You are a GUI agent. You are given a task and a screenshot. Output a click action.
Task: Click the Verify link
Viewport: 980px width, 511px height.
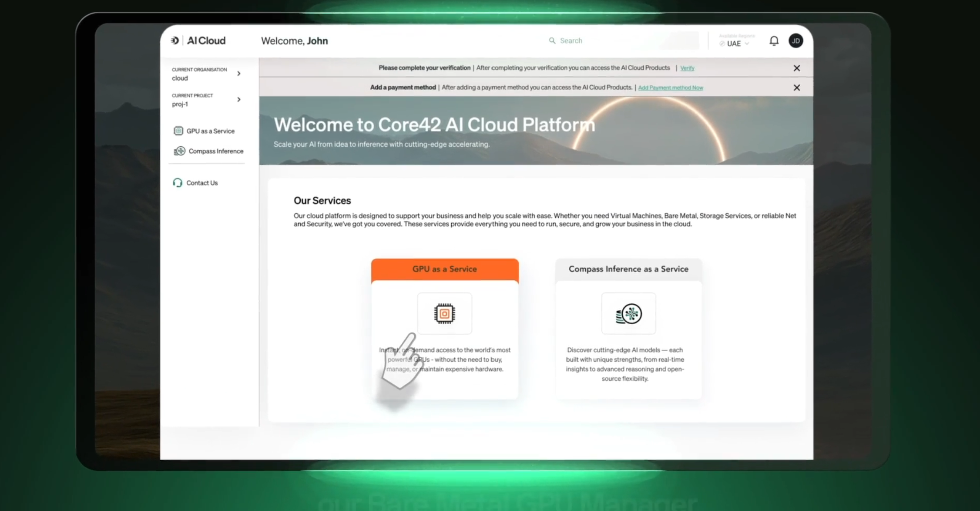click(687, 68)
